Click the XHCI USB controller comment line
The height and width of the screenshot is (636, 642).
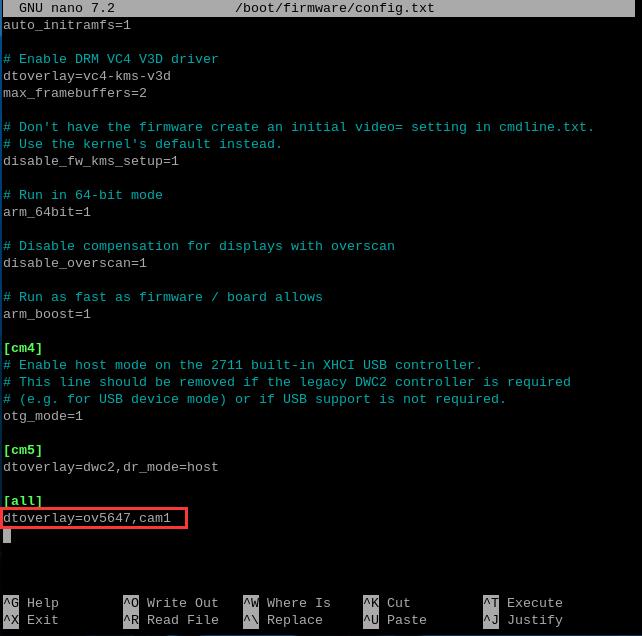tap(242, 365)
